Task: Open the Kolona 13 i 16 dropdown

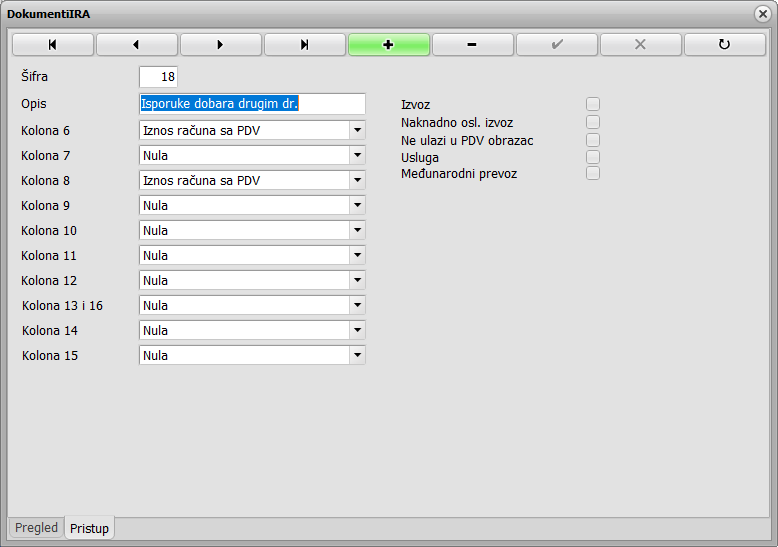Action: click(357, 305)
